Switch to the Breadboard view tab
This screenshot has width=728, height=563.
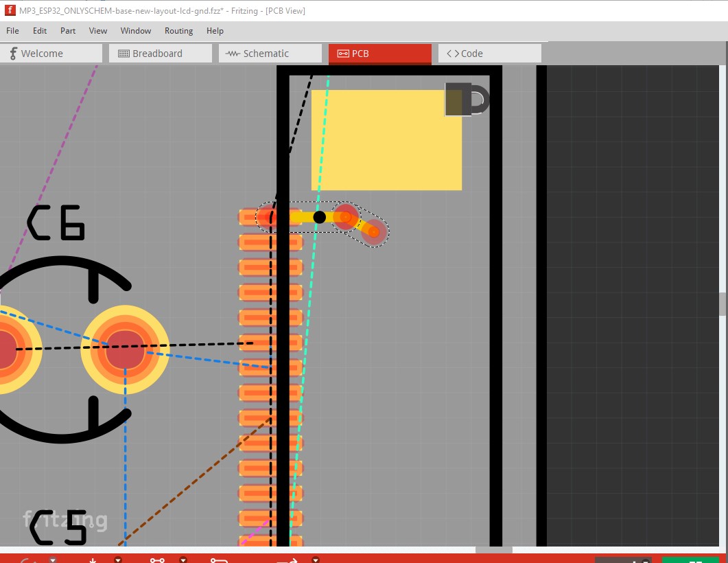tap(160, 54)
